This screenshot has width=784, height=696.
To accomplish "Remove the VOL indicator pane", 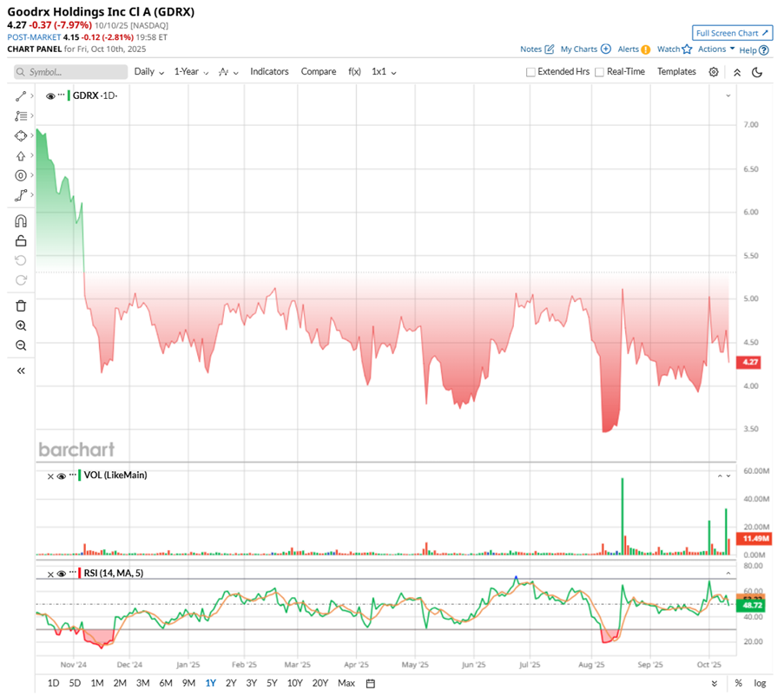I will click(x=50, y=476).
